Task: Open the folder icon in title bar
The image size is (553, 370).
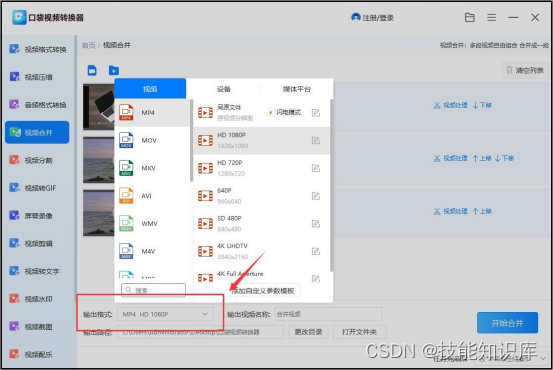Action: point(469,17)
